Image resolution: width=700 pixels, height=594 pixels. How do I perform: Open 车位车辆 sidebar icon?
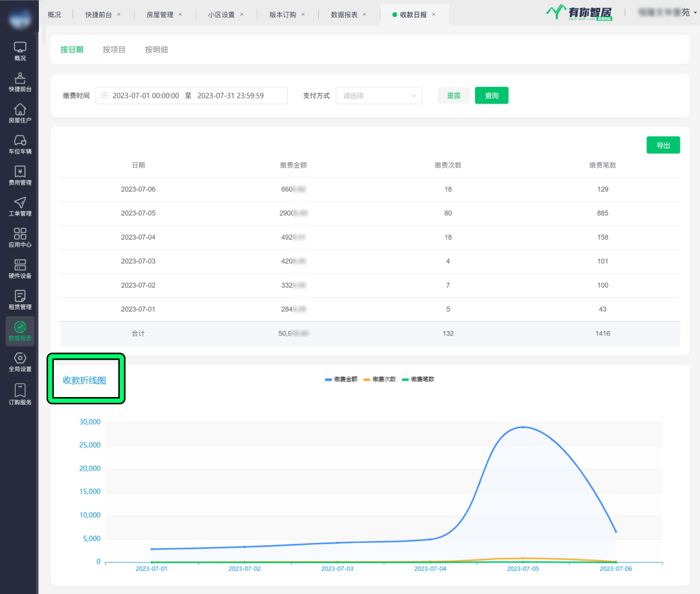click(20, 144)
